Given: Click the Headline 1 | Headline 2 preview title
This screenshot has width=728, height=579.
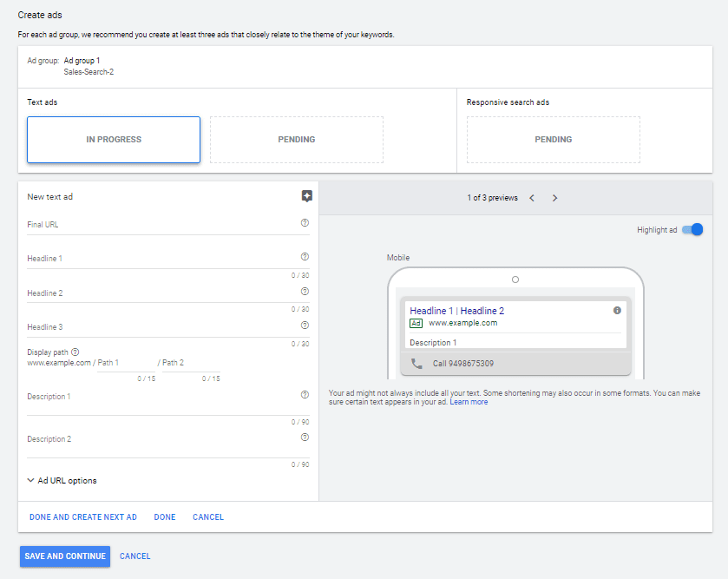Looking at the screenshot, I should coord(457,311).
